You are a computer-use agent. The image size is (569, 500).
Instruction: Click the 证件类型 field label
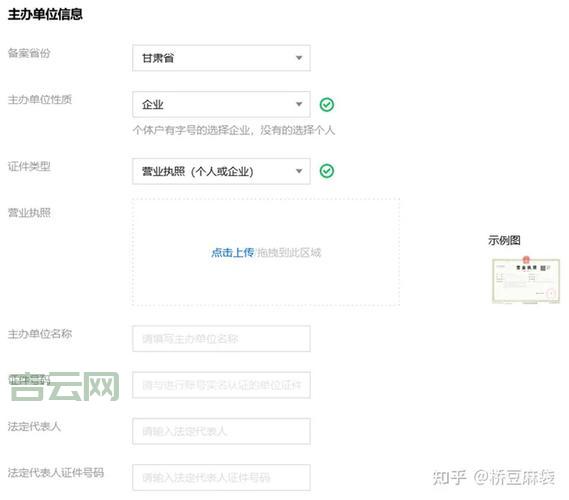pos(29,167)
